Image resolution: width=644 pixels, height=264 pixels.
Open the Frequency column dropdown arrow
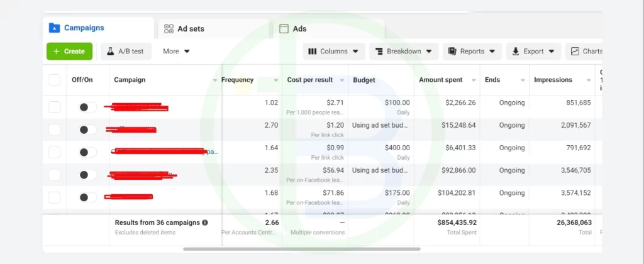coord(275,80)
